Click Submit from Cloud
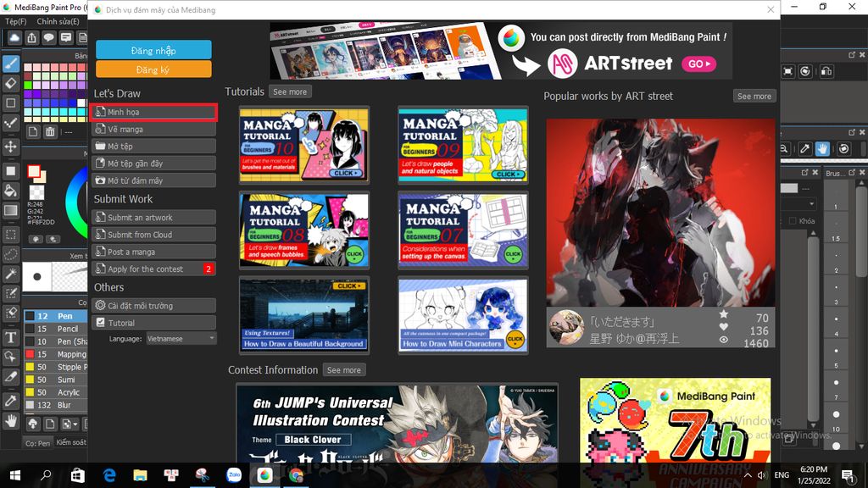 154,235
